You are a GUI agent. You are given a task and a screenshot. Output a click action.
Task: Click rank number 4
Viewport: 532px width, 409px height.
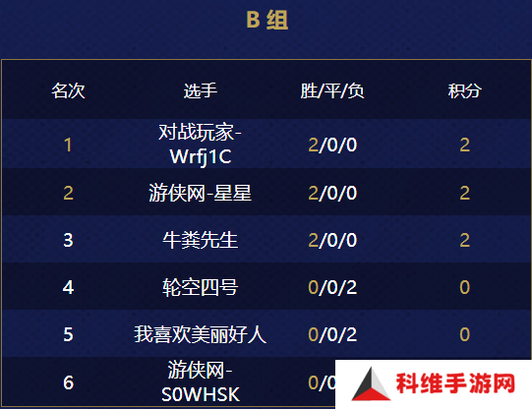(68, 288)
